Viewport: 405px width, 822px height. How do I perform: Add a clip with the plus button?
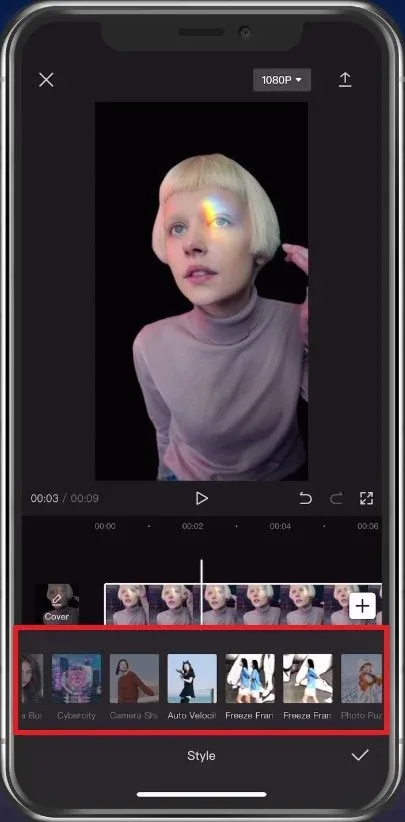pyautogui.click(x=362, y=606)
